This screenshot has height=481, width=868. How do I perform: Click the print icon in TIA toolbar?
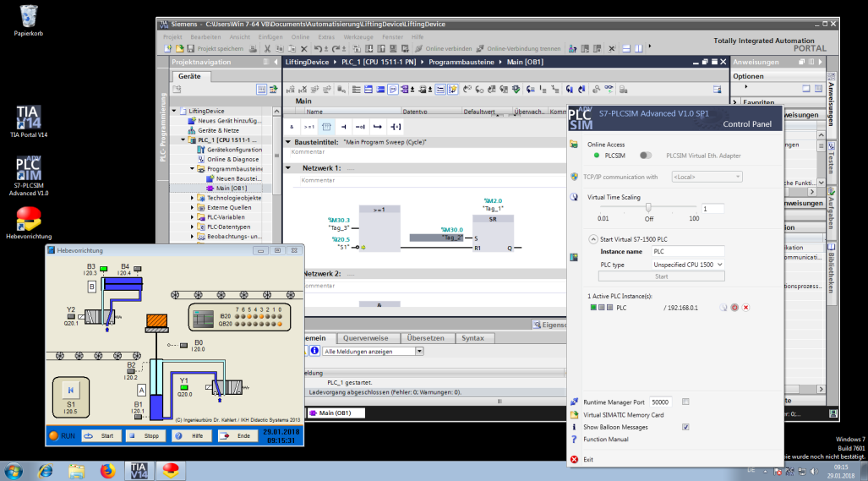coord(253,49)
